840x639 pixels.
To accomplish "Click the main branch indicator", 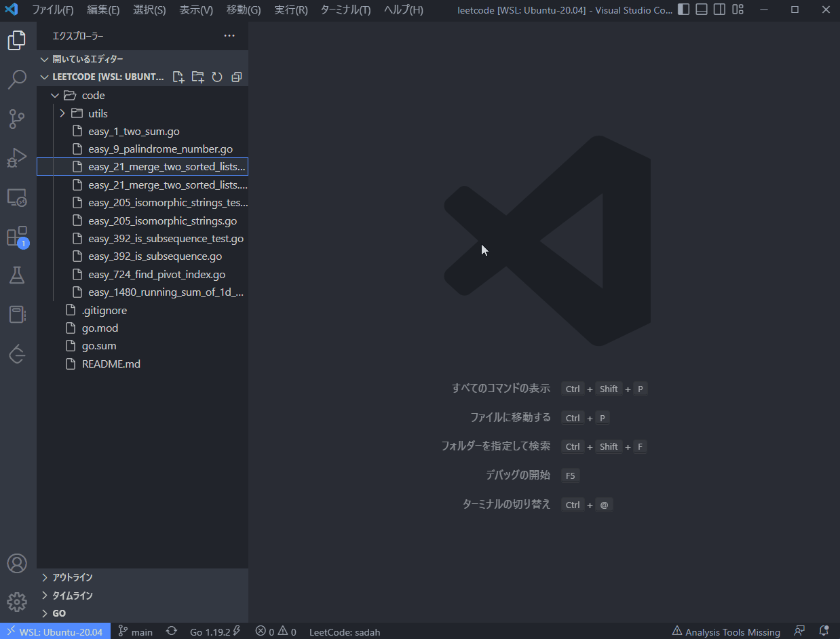I will (135, 632).
